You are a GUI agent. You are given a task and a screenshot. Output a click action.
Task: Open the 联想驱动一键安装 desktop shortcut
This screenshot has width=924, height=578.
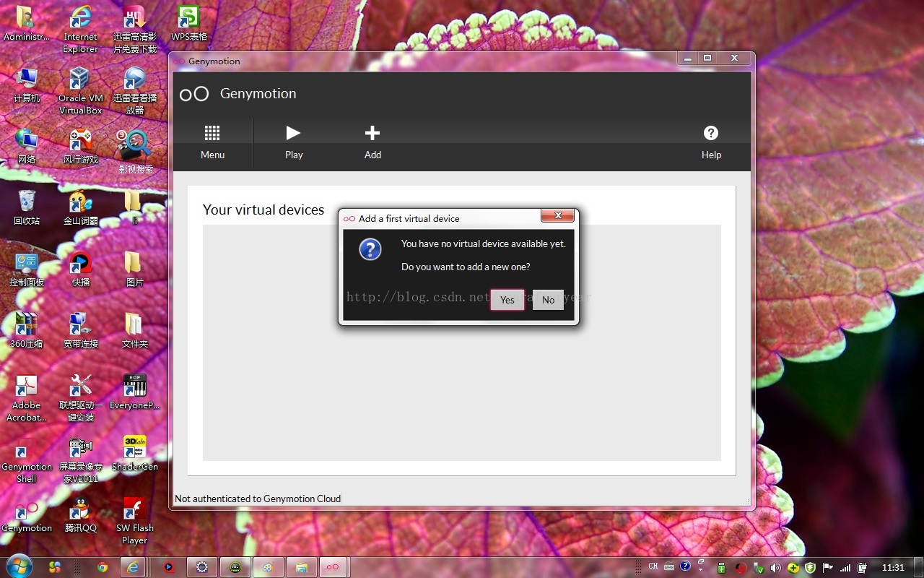pos(80,398)
